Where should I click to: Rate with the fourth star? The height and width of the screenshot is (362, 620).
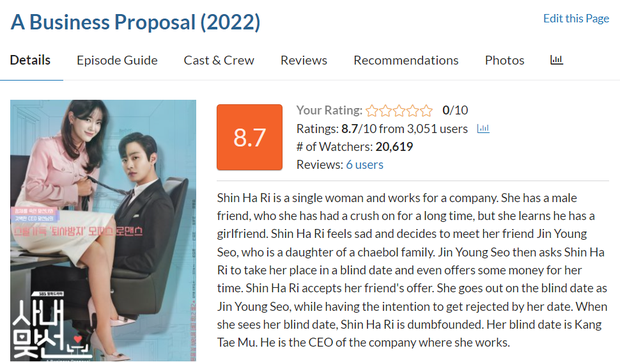[412, 111]
